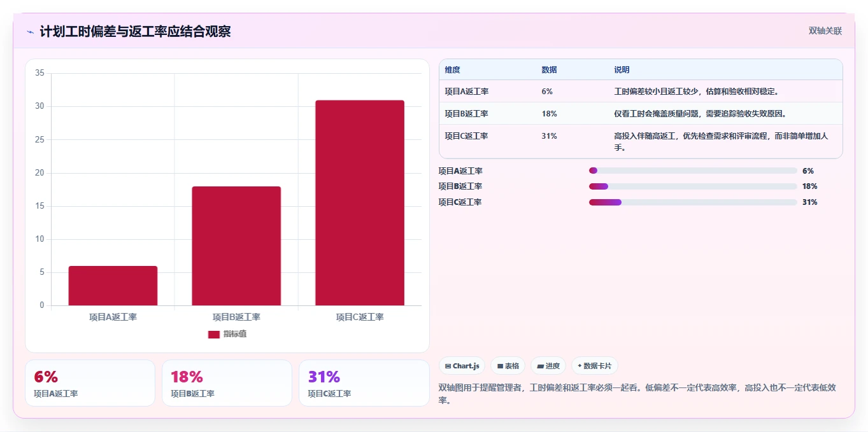The width and height of the screenshot is (868, 432).
Task: Click the 指标值 legend color swatch
Action: click(214, 334)
